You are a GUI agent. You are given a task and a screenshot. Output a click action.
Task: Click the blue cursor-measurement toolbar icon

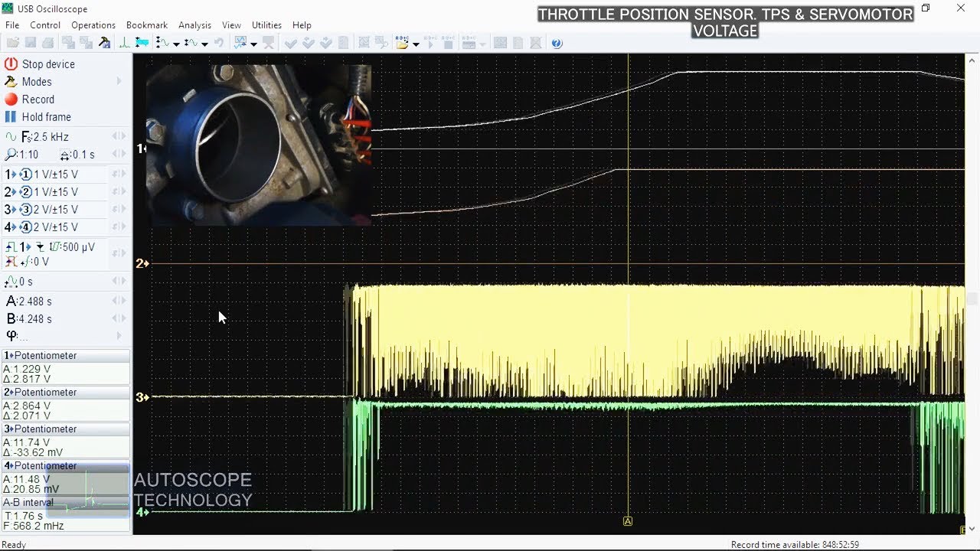point(142,44)
